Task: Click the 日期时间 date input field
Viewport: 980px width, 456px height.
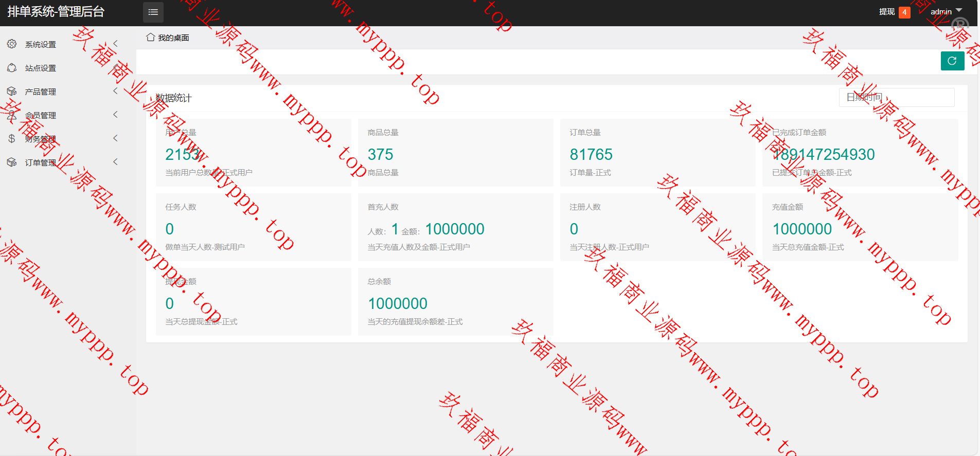Action: (897, 97)
